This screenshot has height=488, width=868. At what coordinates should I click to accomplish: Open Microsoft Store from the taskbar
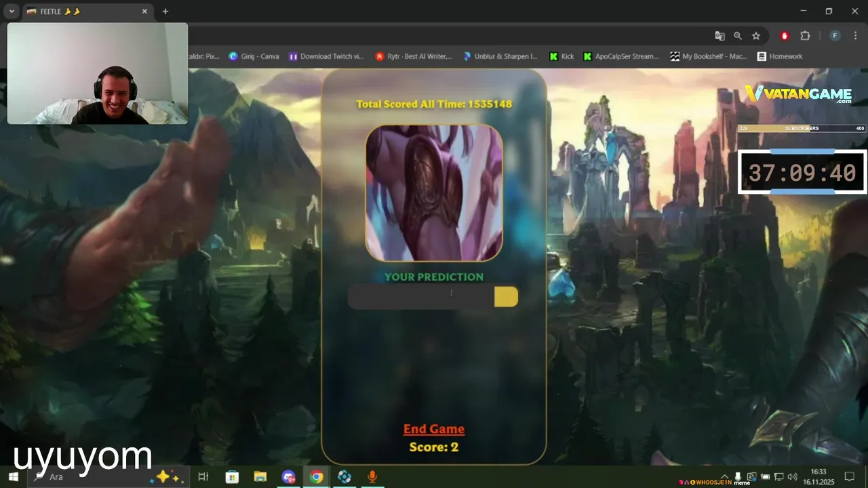(232, 477)
